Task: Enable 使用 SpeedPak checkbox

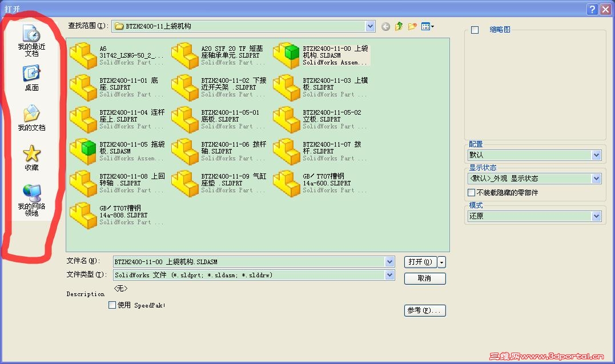Action: click(x=112, y=305)
